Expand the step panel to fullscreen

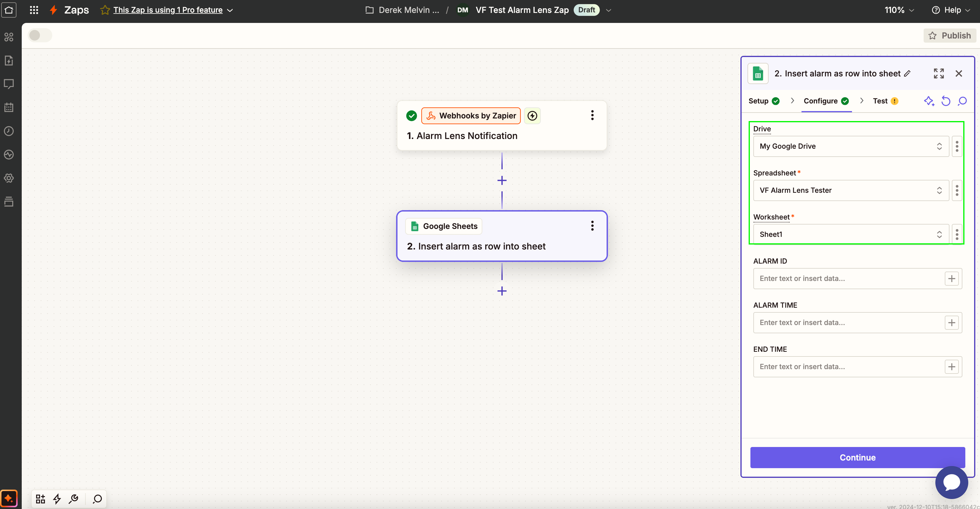pos(939,73)
